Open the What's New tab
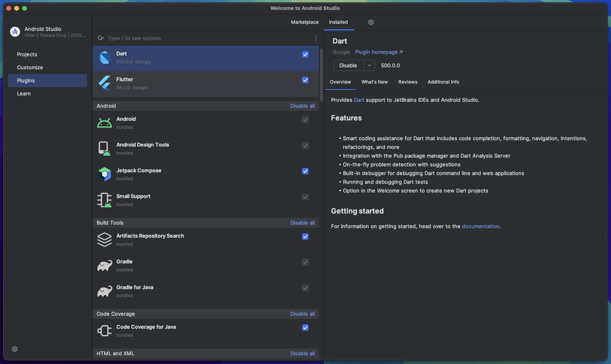 374,82
